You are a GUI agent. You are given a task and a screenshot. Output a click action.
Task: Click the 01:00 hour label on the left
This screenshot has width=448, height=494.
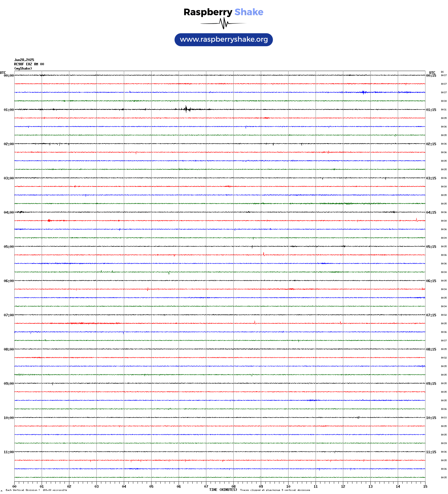9,110
